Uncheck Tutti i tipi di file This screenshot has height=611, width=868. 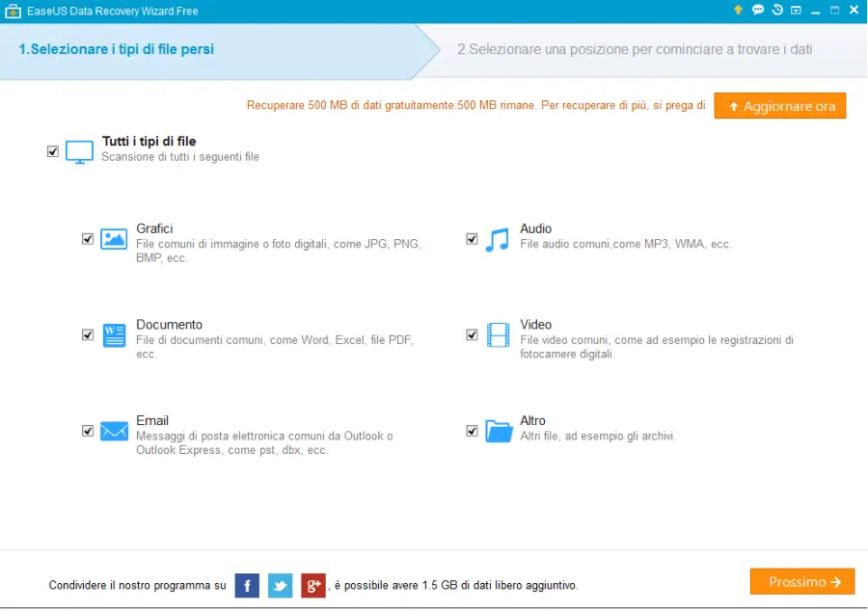53,151
